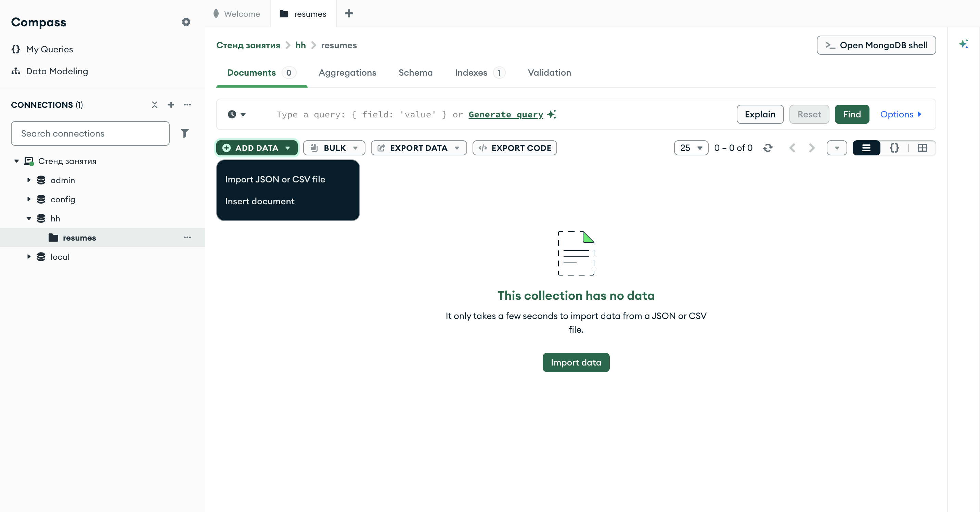Click Explain button

click(760, 114)
